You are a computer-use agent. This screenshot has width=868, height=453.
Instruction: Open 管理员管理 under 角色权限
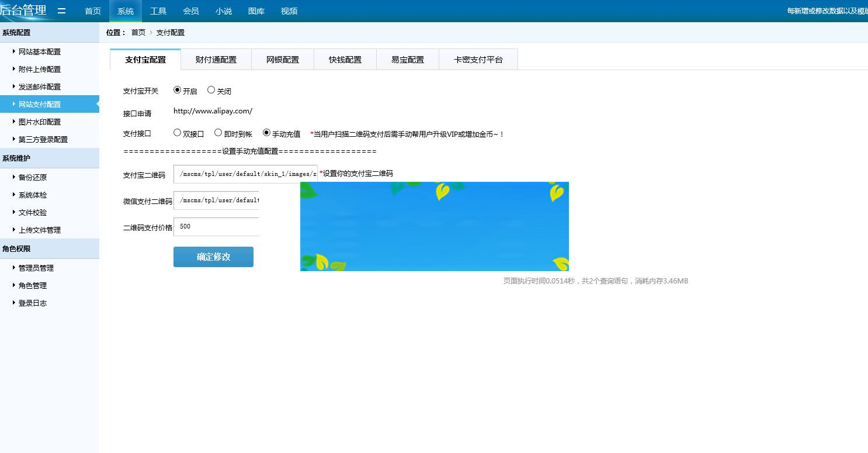click(x=35, y=268)
